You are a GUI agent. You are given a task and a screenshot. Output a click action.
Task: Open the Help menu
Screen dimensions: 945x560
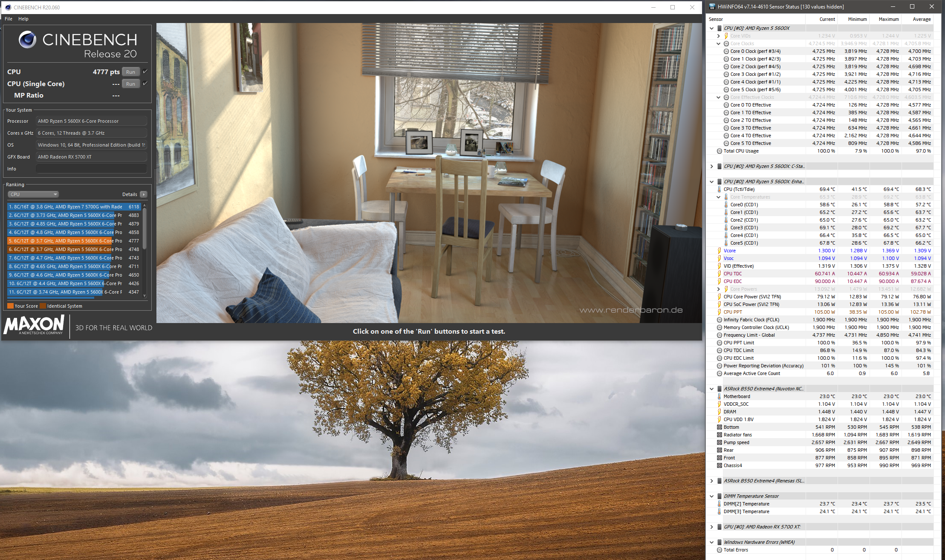(x=23, y=19)
